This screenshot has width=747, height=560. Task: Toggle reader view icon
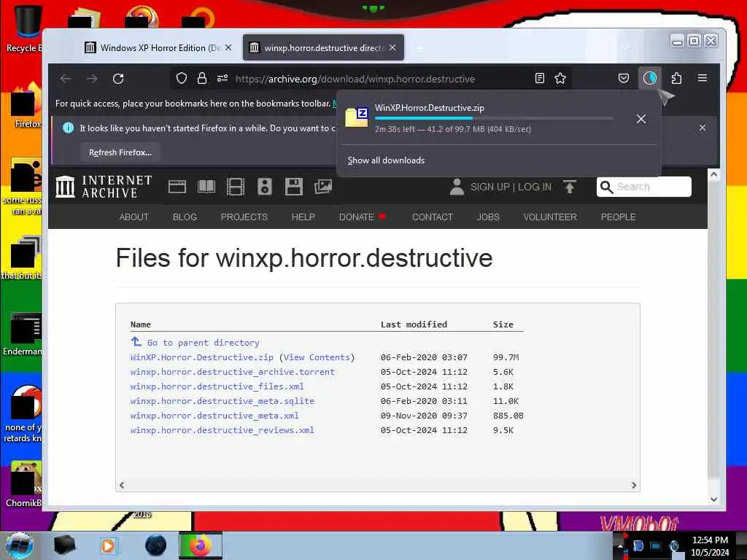(x=539, y=78)
